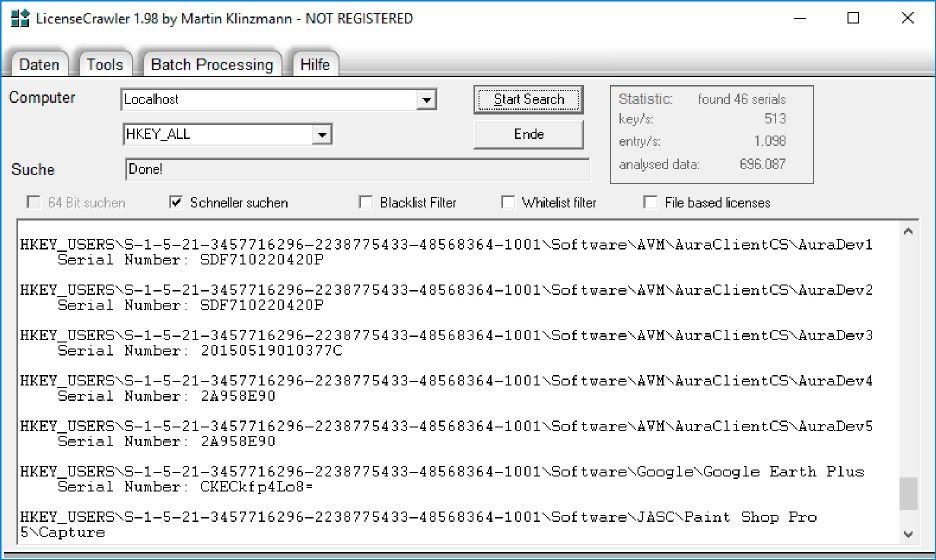This screenshot has height=560, width=936.
Task: Open the Daten tab
Action: coord(39,64)
